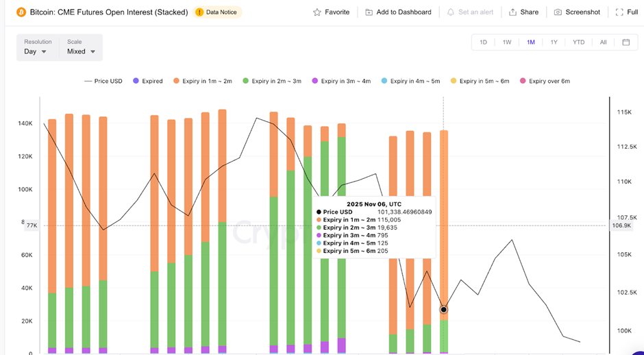Click the Data Notice warning badge

coord(218,12)
